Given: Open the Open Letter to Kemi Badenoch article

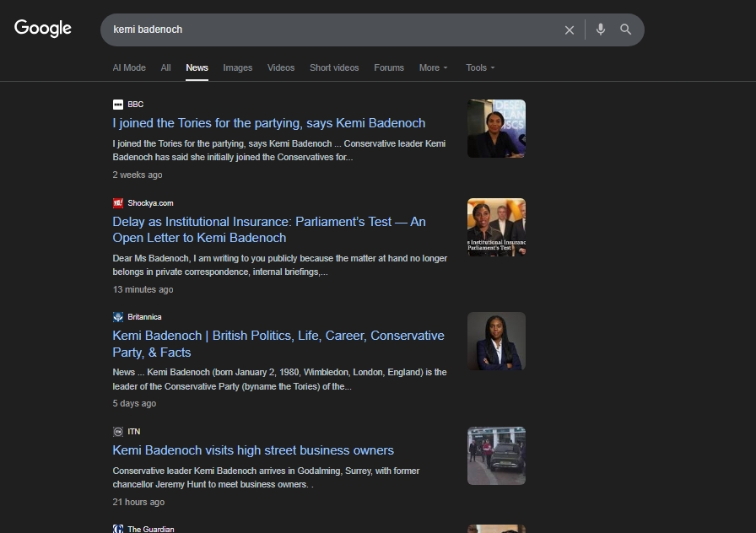Looking at the screenshot, I should (268, 229).
